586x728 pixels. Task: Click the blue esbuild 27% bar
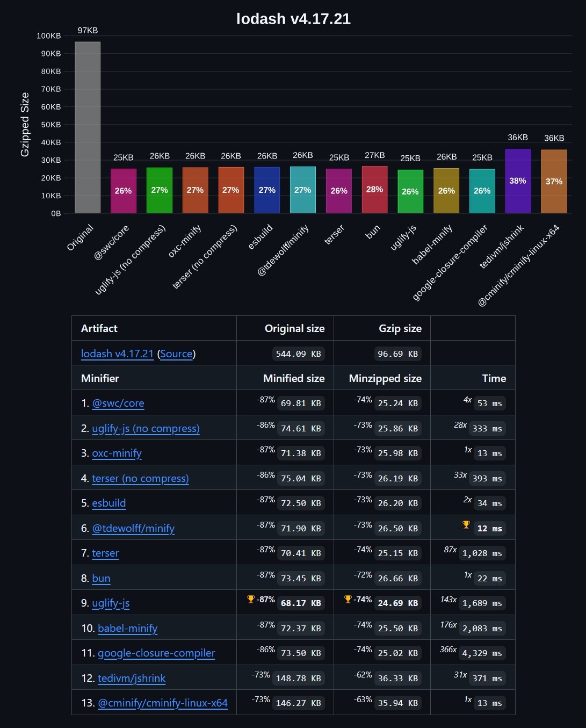click(x=267, y=190)
